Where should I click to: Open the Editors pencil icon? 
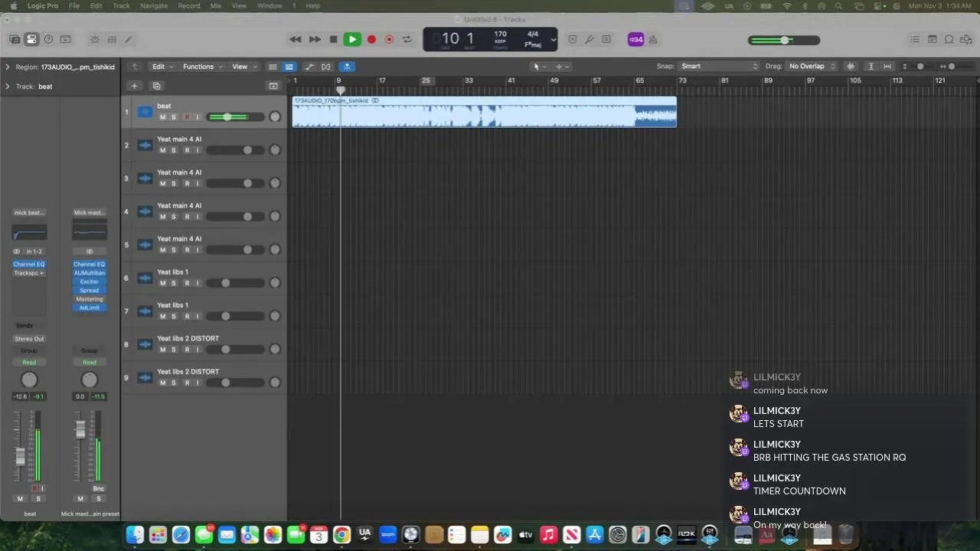tap(129, 39)
